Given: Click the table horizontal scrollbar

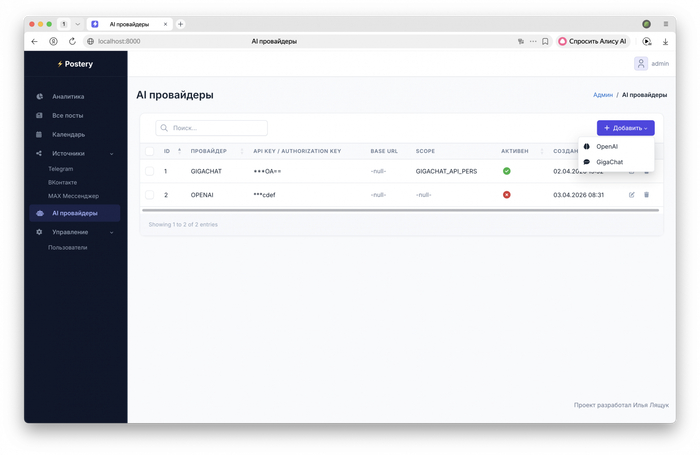Looking at the screenshot, I should 400,210.
